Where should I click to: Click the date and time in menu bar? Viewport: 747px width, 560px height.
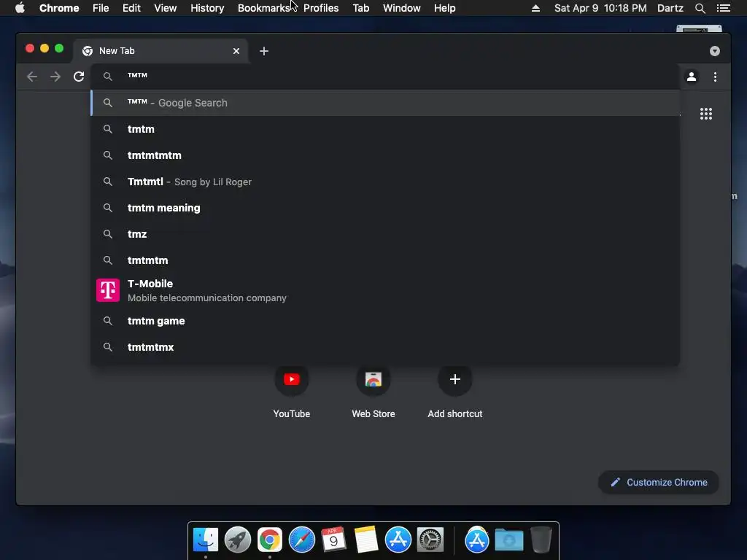point(600,8)
